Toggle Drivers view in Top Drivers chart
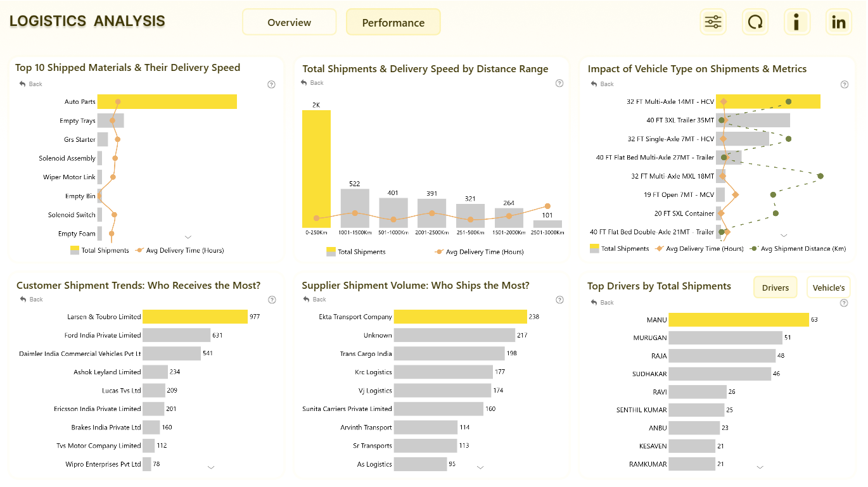Viewport: 868px width, 487px height. (775, 288)
